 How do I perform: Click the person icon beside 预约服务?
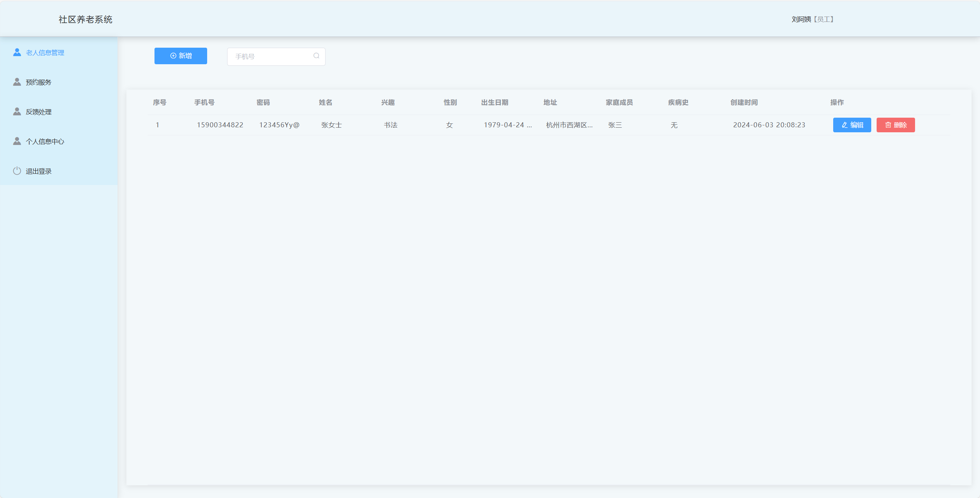17,81
